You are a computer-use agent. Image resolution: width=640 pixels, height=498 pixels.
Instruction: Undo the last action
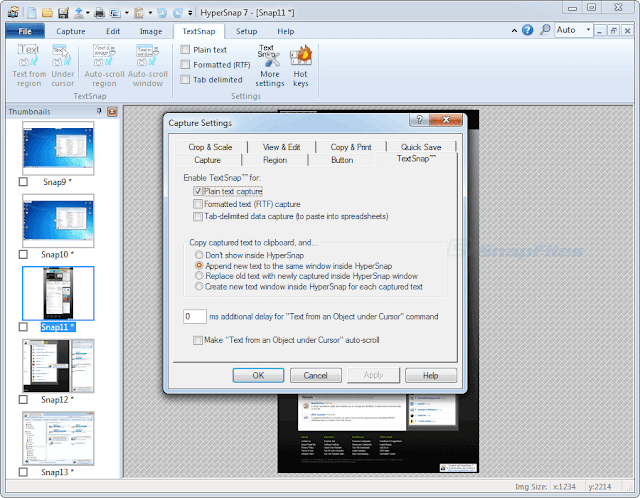[x=162, y=13]
